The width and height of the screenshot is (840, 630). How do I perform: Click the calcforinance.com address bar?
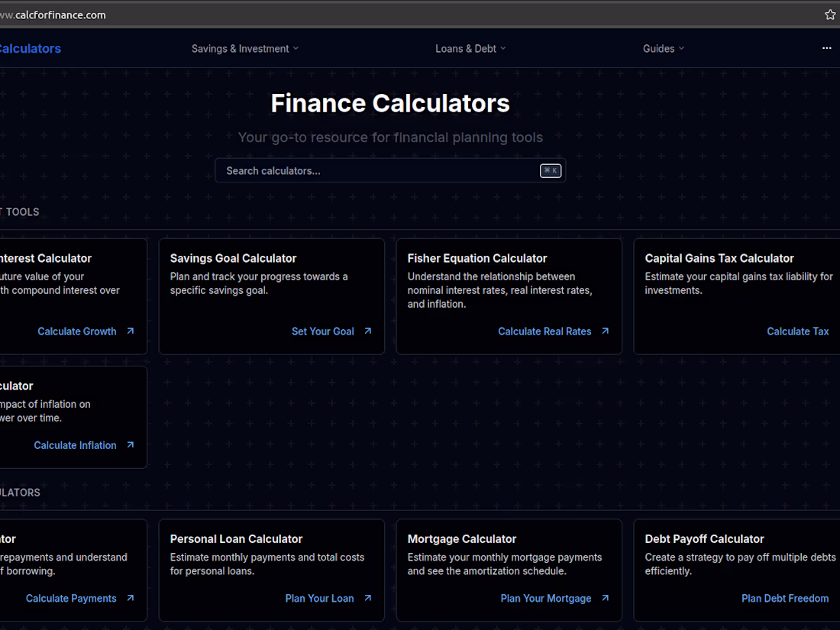54,14
